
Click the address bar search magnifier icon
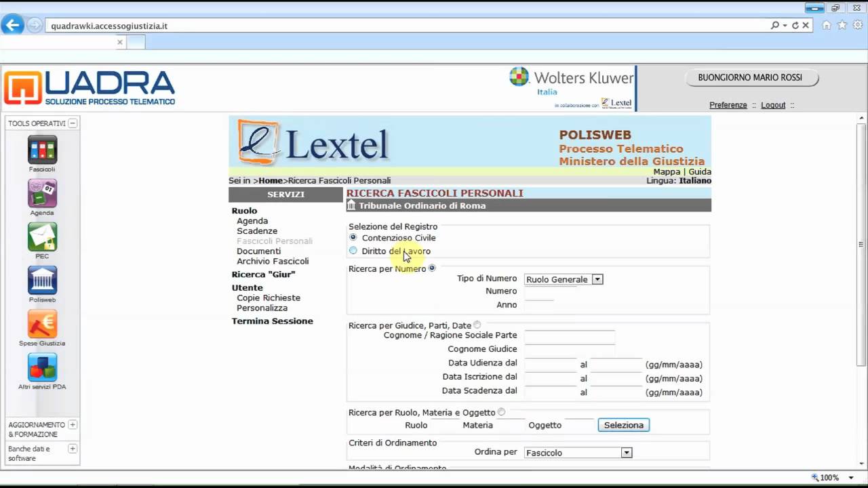point(775,25)
